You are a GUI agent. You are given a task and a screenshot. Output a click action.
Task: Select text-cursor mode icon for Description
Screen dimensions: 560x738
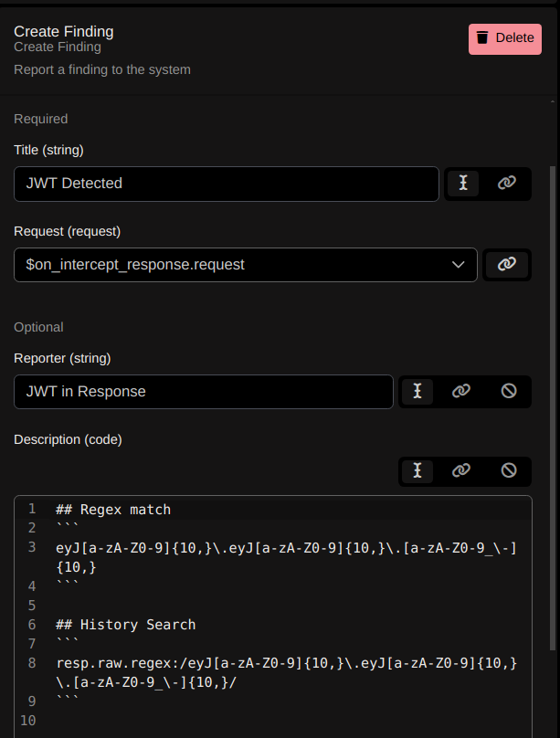417,470
